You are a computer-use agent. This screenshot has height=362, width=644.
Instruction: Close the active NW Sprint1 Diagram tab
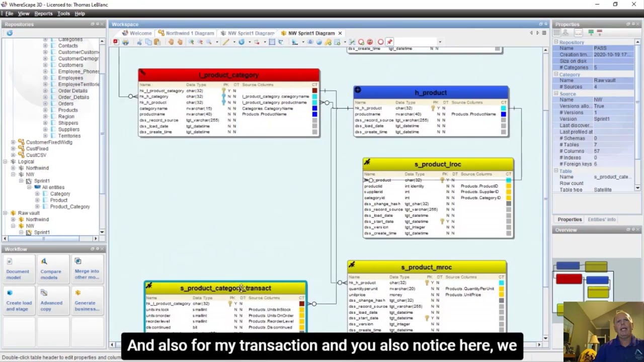tap(340, 33)
